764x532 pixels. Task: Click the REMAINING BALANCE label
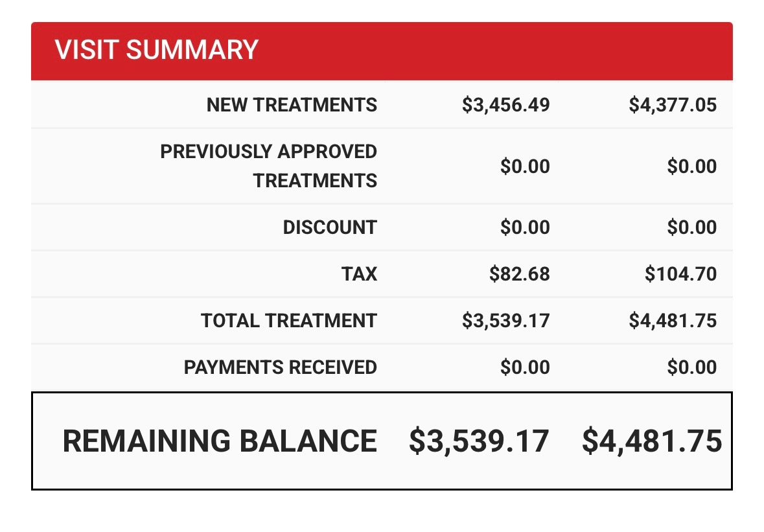click(x=220, y=441)
